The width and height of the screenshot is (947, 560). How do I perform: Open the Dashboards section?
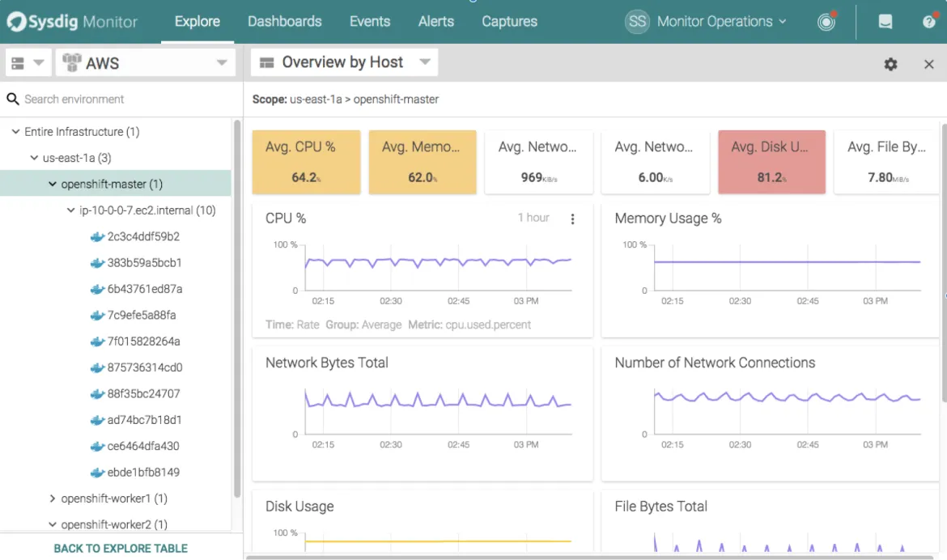coord(285,21)
